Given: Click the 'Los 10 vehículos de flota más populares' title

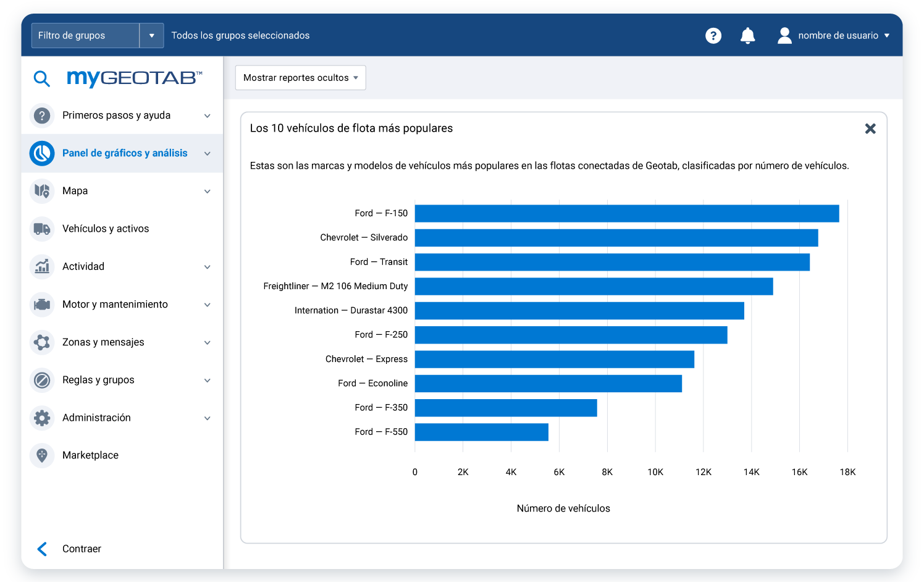Looking at the screenshot, I should [x=351, y=129].
